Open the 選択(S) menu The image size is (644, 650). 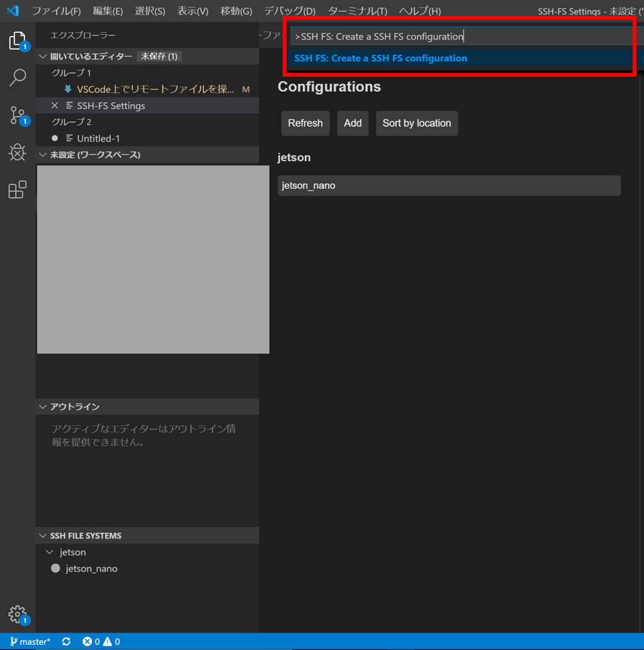[x=150, y=11]
